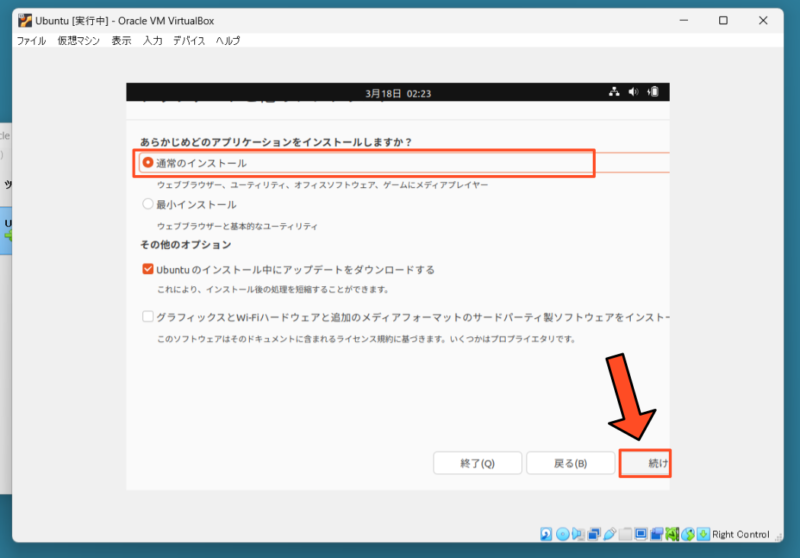The height and width of the screenshot is (558, 800).
Task: Open the 仮想マシン menu
Action: (79, 41)
